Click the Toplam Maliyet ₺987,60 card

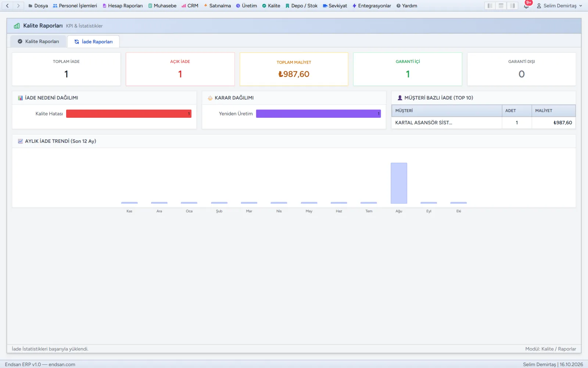click(x=294, y=69)
